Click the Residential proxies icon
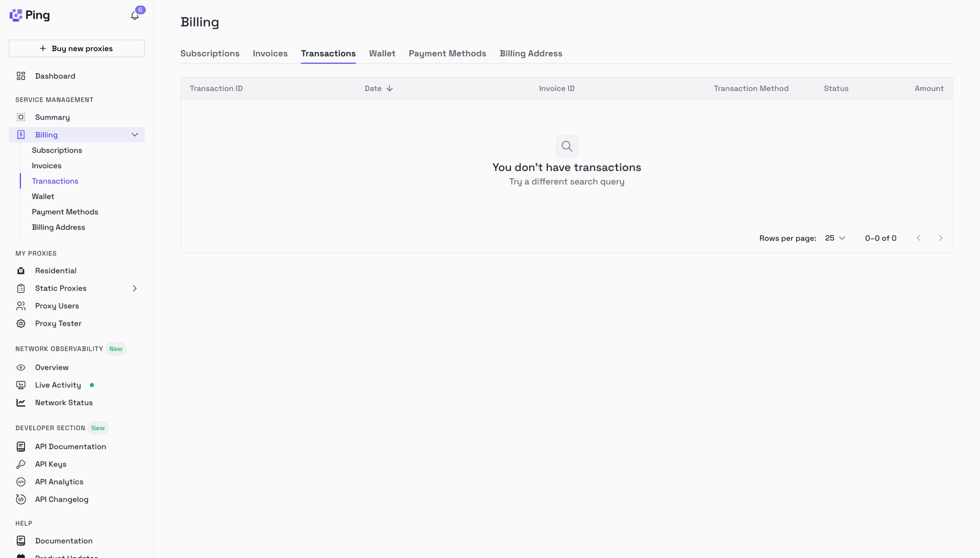 coord(21,270)
